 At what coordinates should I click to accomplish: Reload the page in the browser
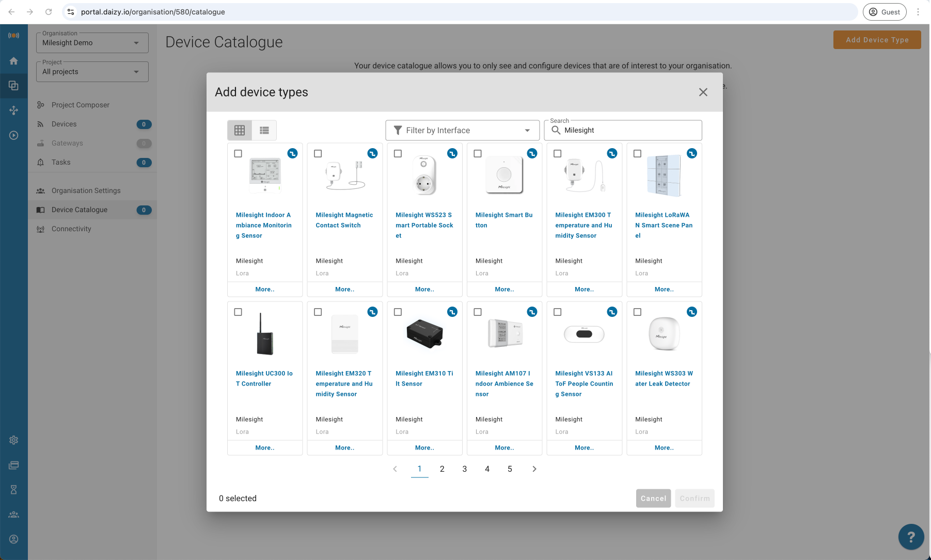(49, 12)
